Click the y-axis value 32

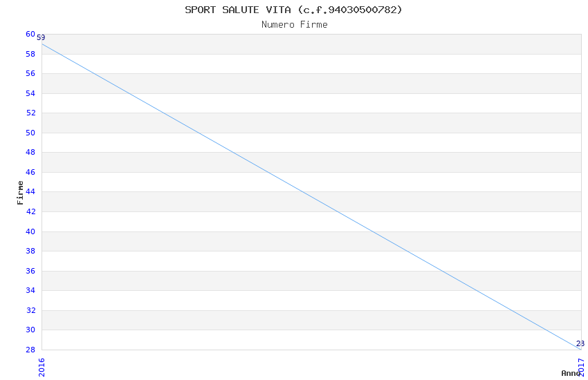click(x=30, y=310)
